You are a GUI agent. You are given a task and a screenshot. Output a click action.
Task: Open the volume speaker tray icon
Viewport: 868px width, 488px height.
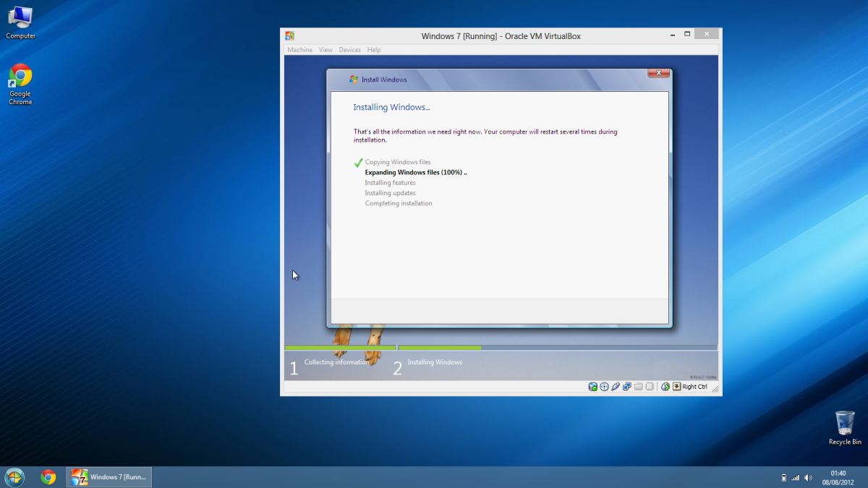click(808, 477)
